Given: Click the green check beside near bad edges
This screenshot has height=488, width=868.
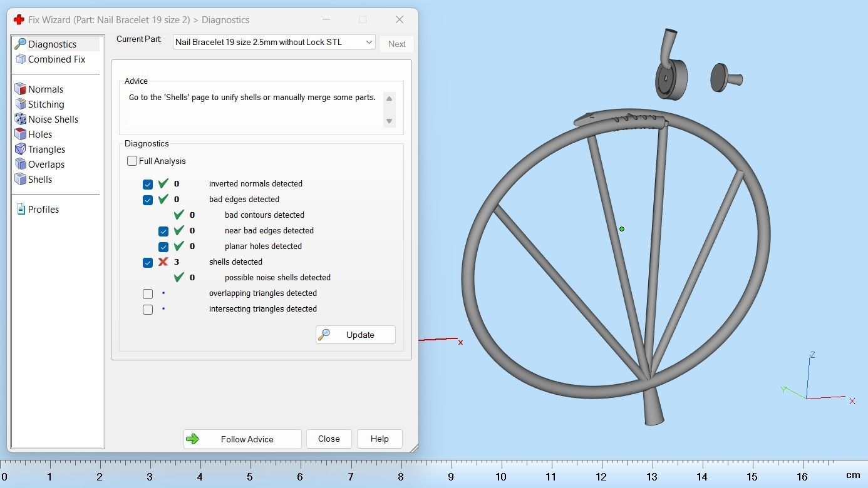Looking at the screenshot, I should point(179,230).
